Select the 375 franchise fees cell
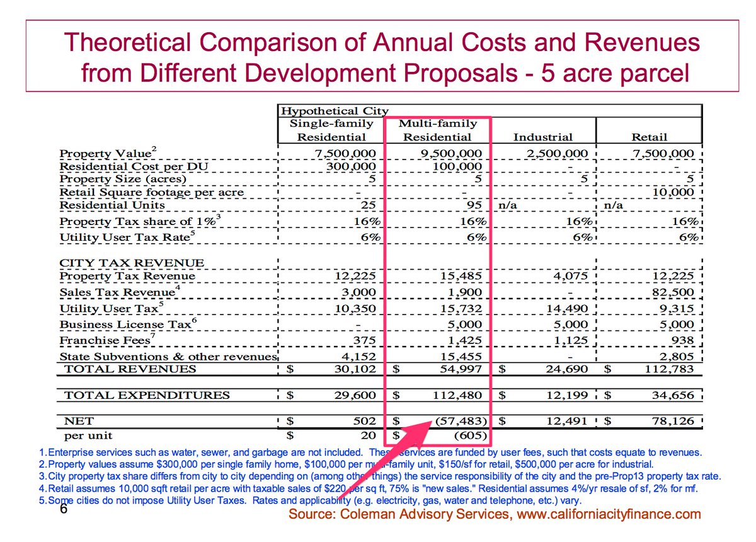The width and height of the screenshot is (756, 542). coord(365,341)
